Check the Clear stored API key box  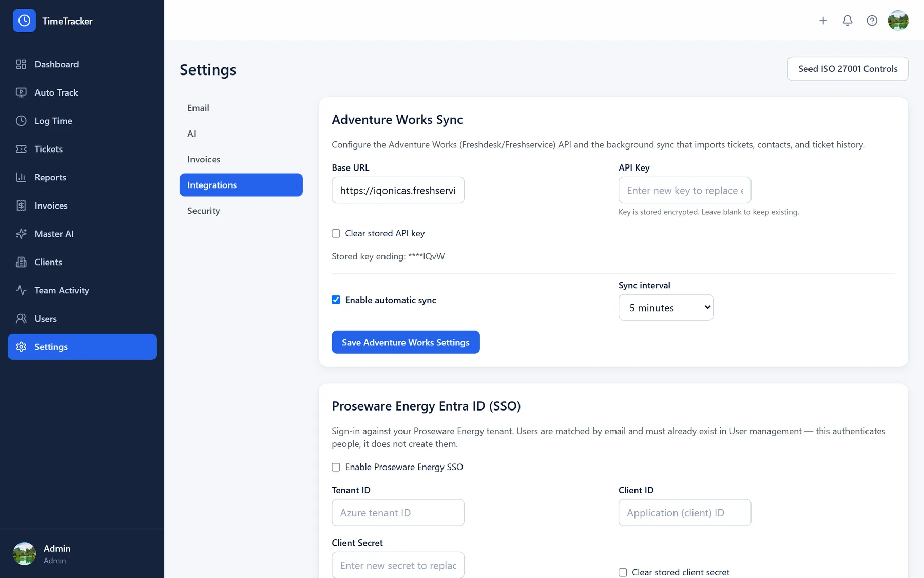tap(336, 233)
